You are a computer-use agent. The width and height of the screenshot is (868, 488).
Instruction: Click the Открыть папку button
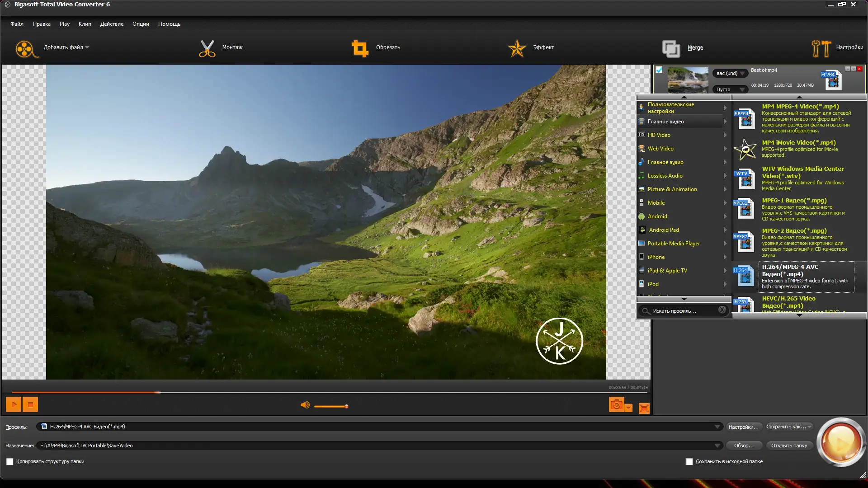click(x=789, y=446)
